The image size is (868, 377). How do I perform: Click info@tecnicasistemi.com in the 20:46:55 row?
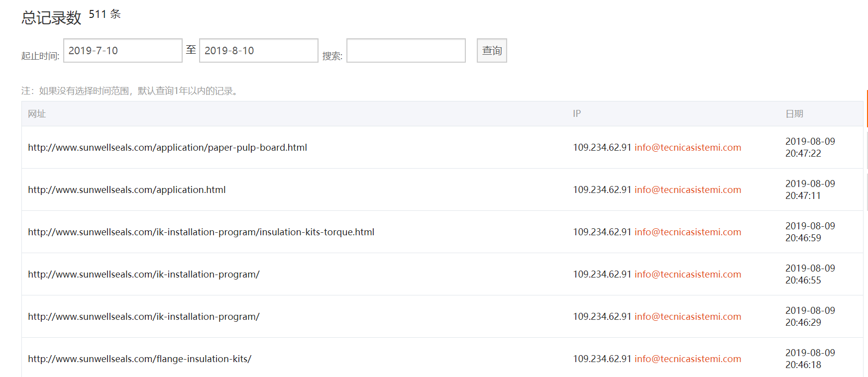[688, 275]
